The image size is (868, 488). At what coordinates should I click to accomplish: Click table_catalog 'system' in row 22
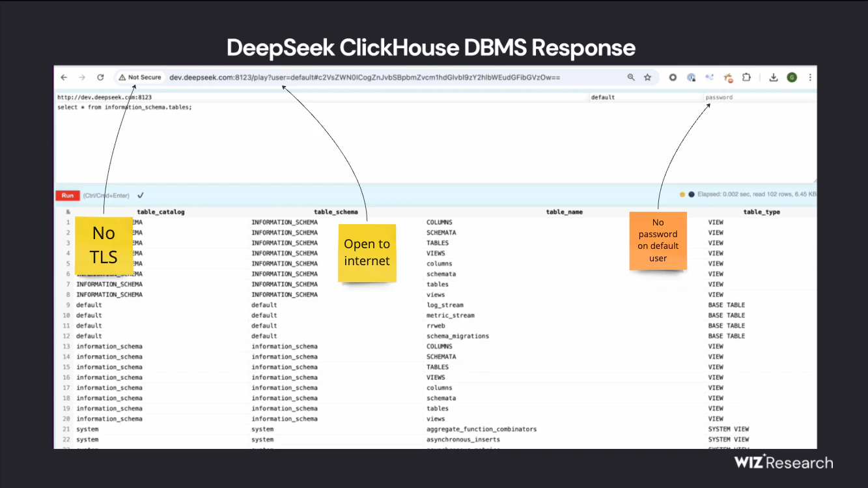pyautogui.click(x=88, y=440)
